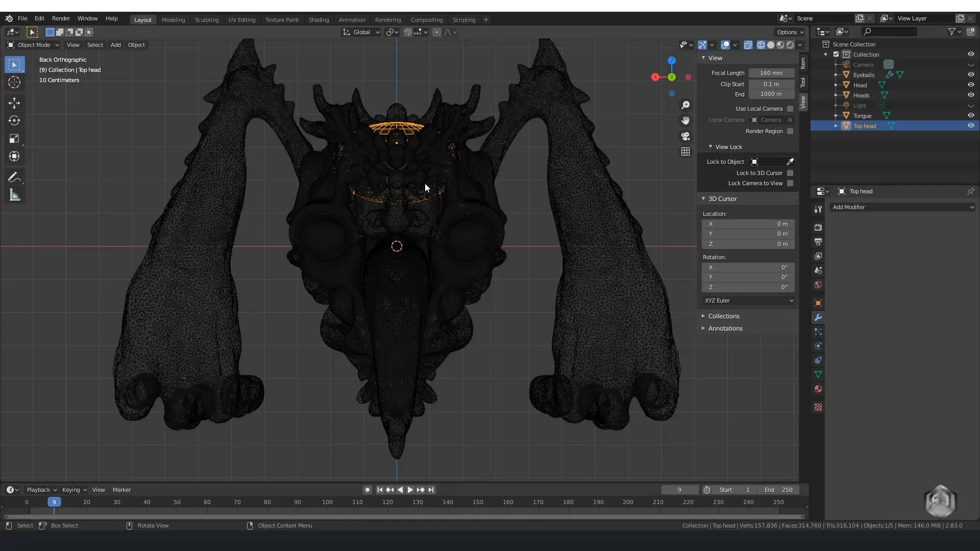980x551 pixels.
Task: Click the Add Modifier button
Action: 902,207
